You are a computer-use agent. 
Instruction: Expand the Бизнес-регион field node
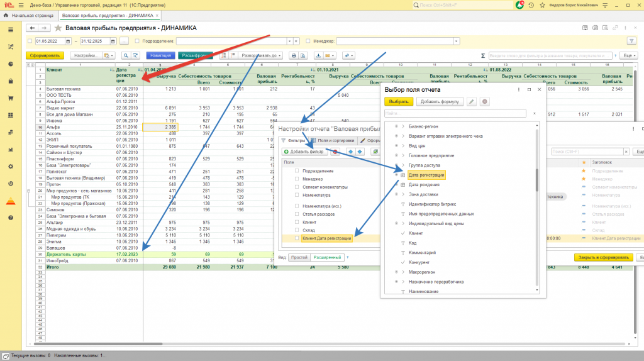click(x=396, y=126)
